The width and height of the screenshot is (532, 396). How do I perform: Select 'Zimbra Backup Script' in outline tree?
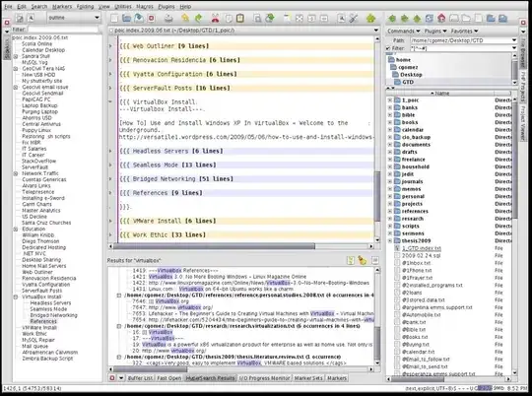pyautogui.click(x=47, y=359)
